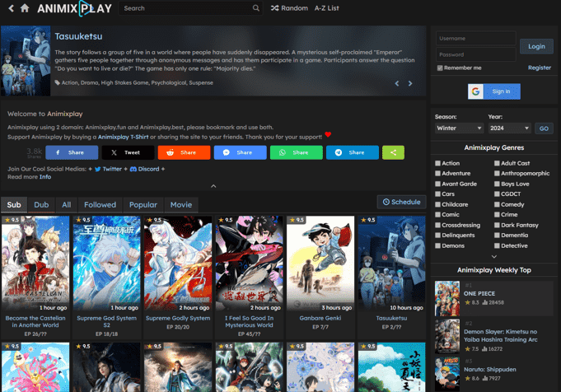Share via the Telegram button
The height and width of the screenshot is (392, 561).
(x=352, y=152)
